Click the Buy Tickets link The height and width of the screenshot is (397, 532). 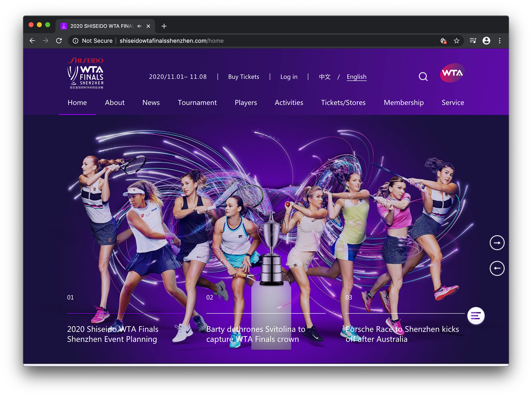pos(244,77)
